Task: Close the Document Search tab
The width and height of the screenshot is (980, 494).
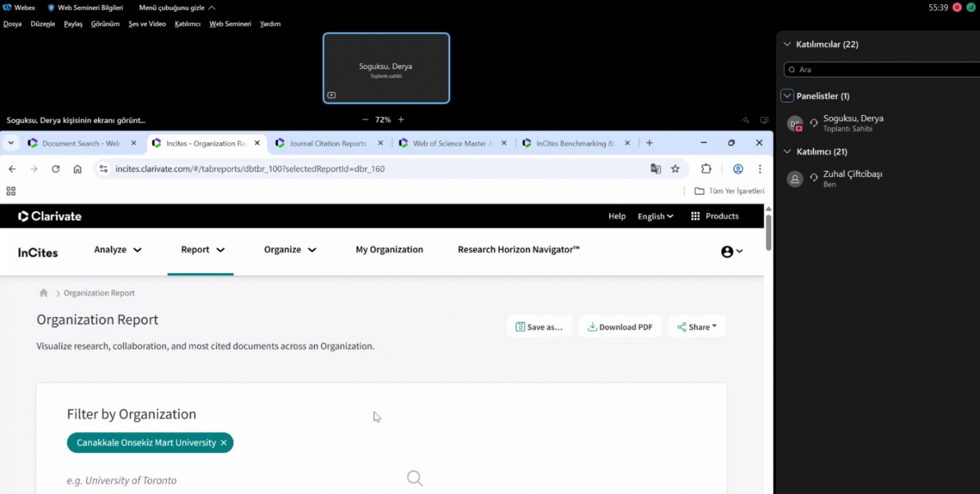Action: [133, 143]
